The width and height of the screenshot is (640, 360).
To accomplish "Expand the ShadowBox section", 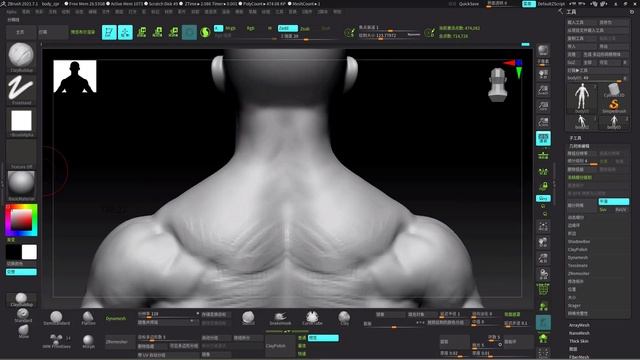I will pyautogui.click(x=579, y=242).
